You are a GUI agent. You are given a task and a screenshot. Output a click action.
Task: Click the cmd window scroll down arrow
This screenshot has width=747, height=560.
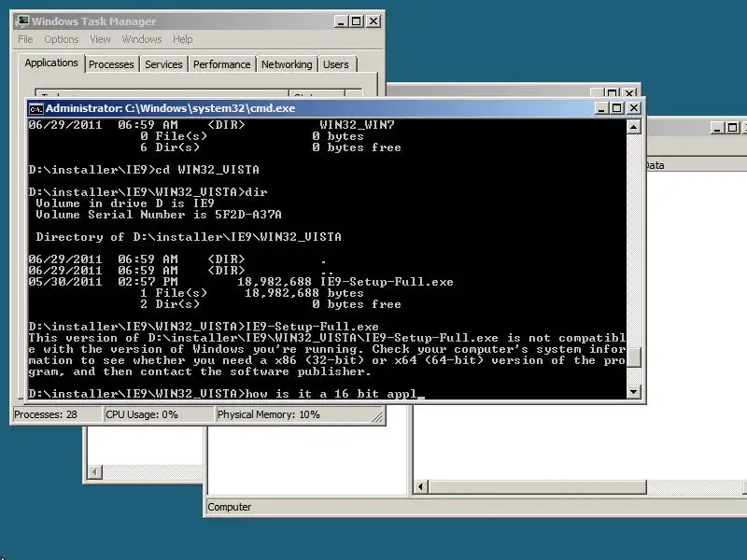[634, 392]
